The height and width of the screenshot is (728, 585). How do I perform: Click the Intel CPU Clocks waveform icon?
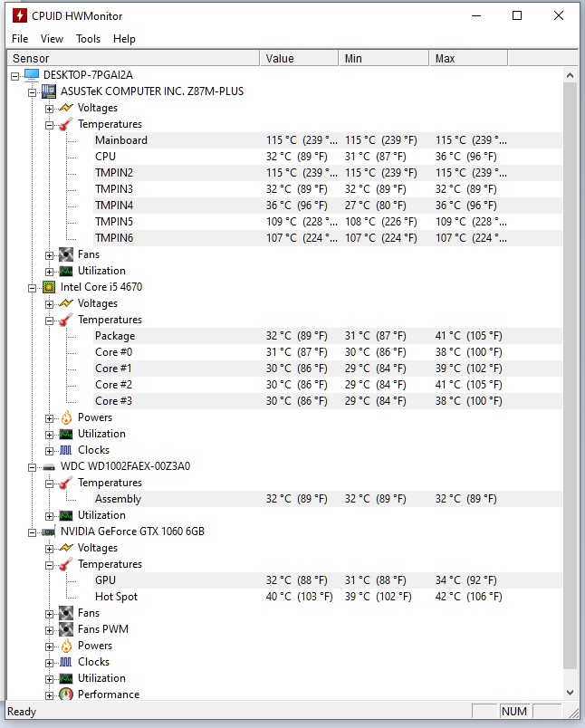pos(66,450)
